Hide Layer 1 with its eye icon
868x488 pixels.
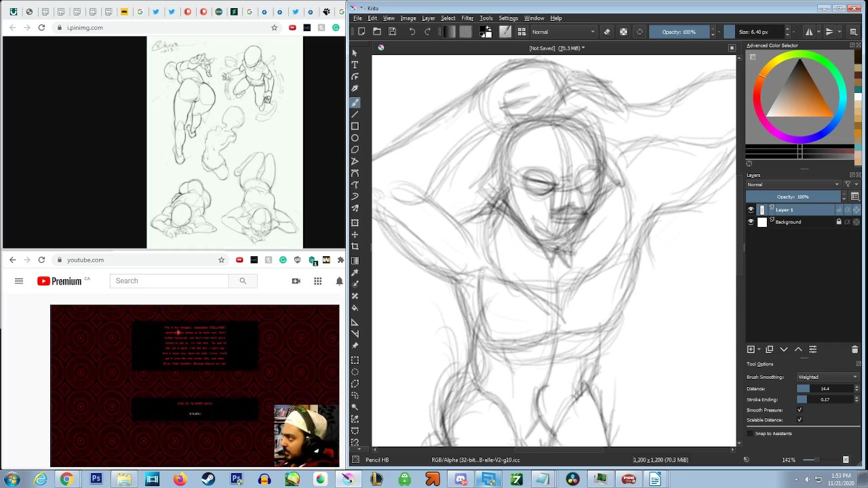[751, 210]
